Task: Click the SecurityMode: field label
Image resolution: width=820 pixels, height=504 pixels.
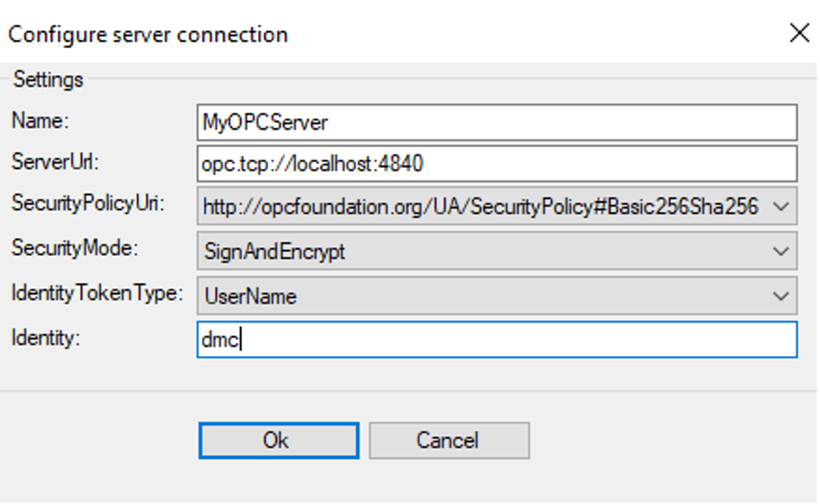Action: (75, 248)
